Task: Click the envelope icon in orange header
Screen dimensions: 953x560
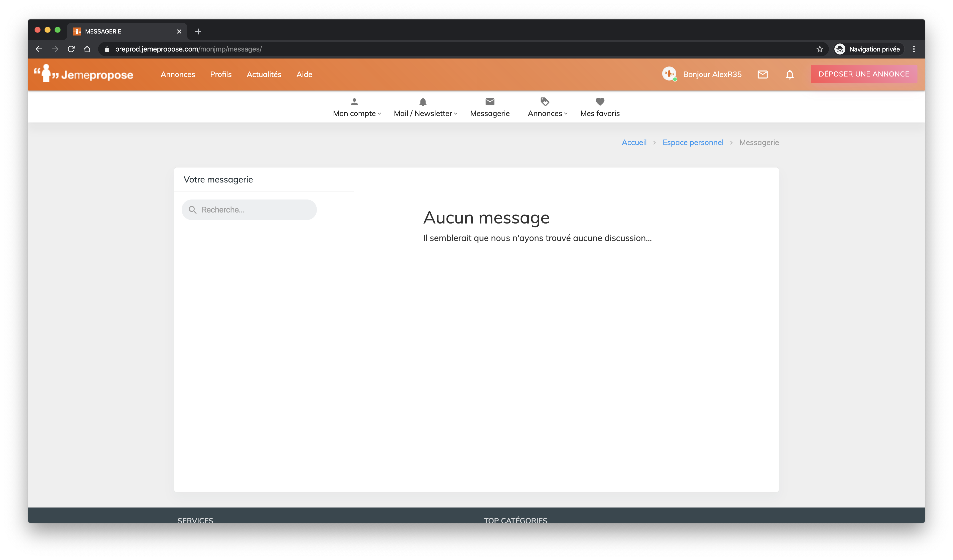Action: tap(762, 74)
